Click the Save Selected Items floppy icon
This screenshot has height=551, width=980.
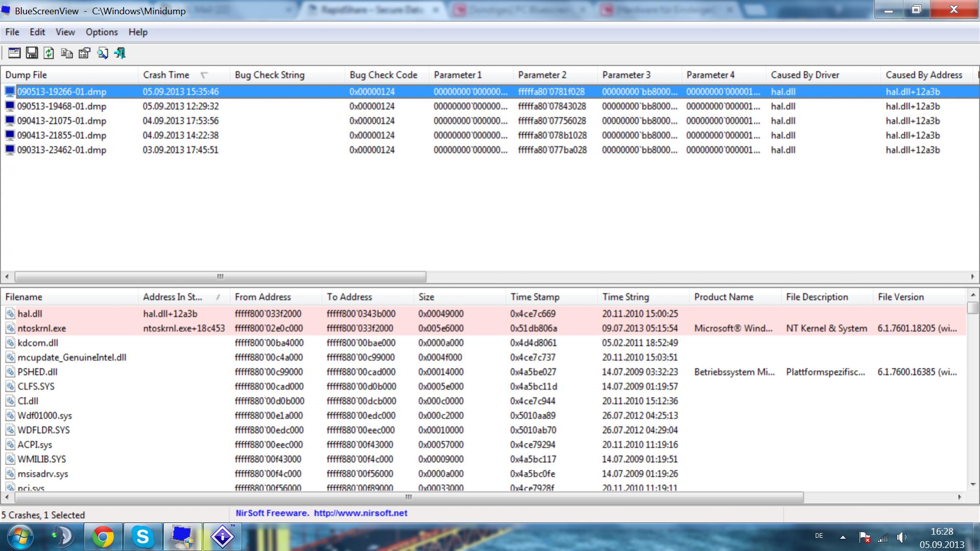(32, 53)
